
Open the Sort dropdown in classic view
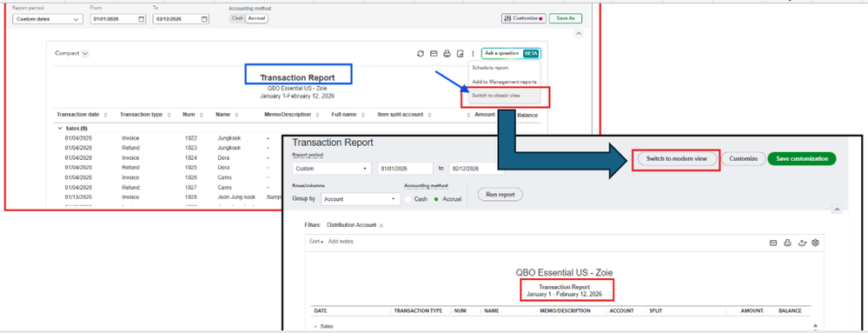tap(316, 242)
